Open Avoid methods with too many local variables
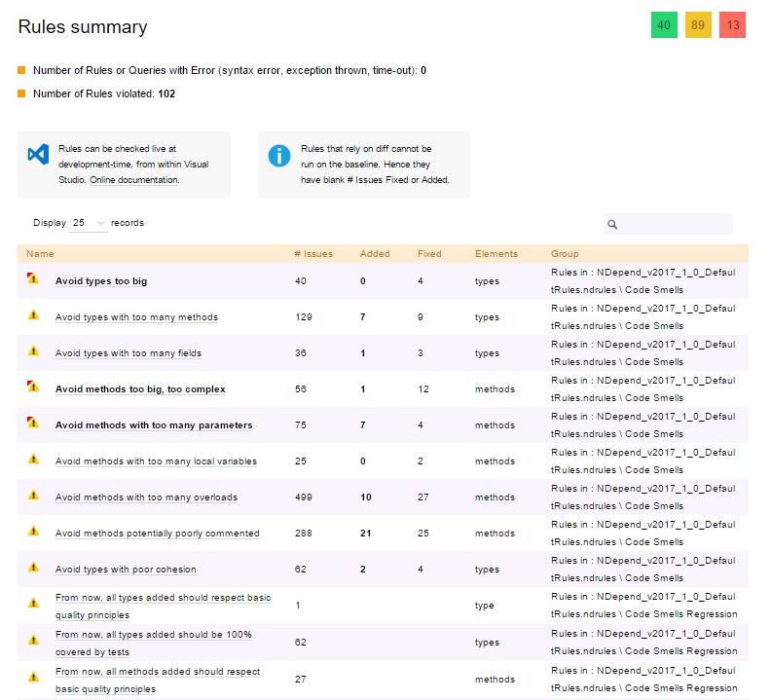The image size is (772, 700). 156,461
